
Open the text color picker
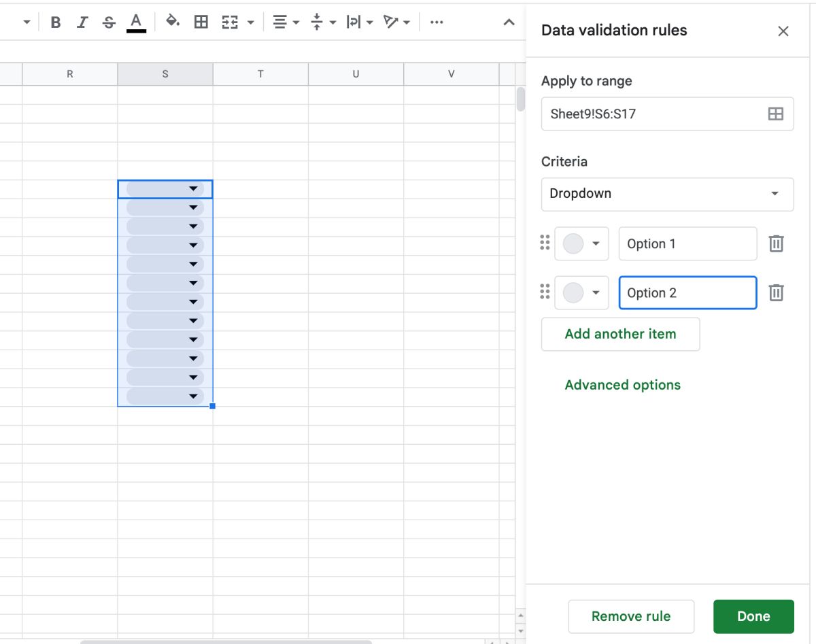coord(136,22)
